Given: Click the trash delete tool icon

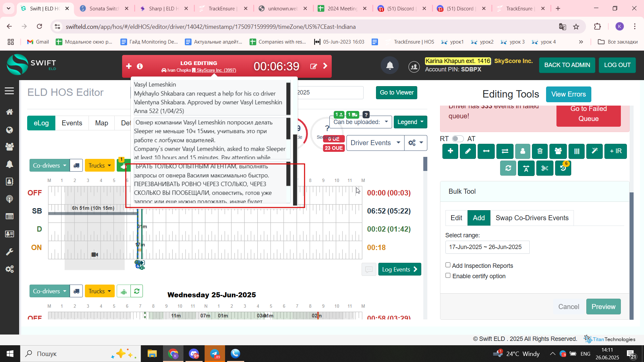Looking at the screenshot, I should [540, 151].
